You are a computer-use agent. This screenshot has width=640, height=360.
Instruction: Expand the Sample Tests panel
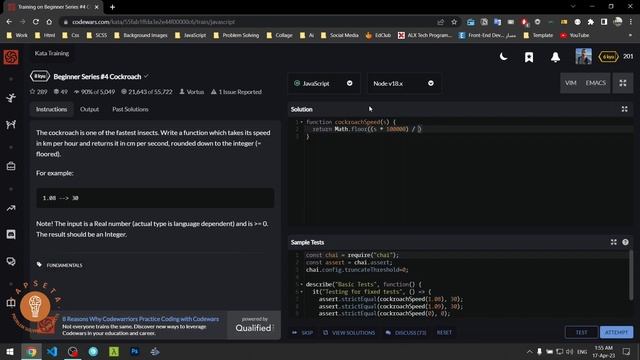pos(613,242)
